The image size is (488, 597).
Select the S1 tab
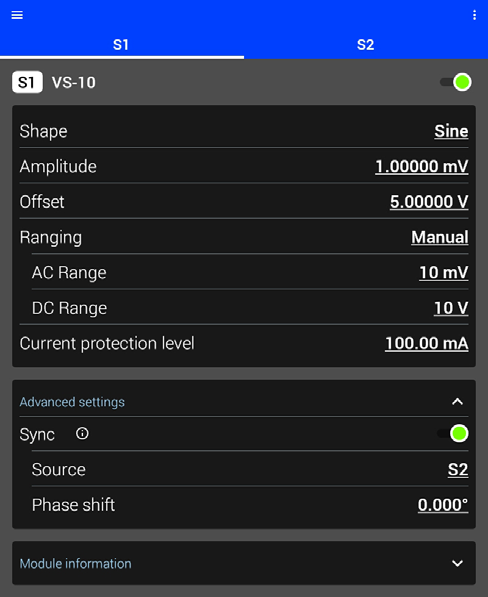coord(122,45)
